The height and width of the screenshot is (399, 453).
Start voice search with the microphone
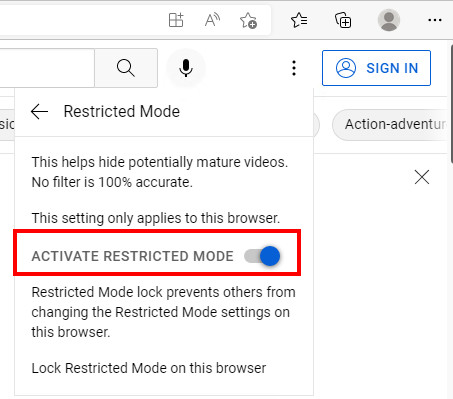click(x=186, y=68)
